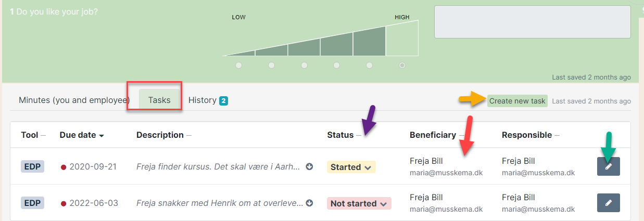Toggle Due date sort arrow

coord(102,136)
